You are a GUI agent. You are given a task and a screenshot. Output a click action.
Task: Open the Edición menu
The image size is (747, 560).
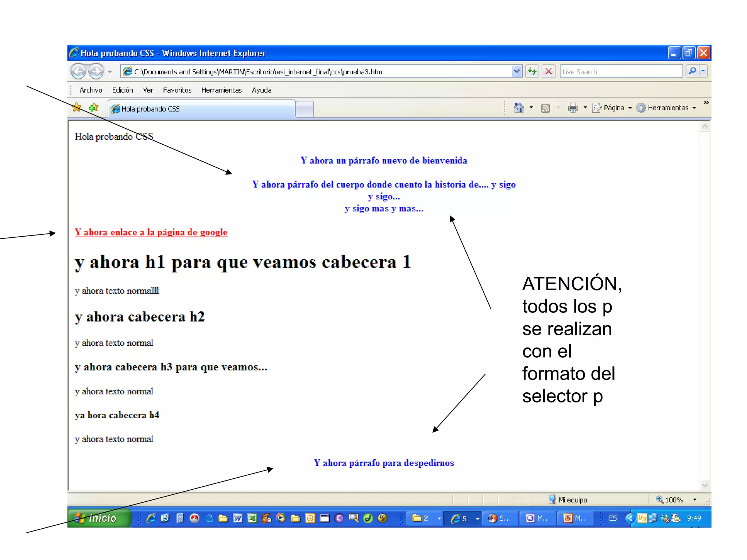[x=123, y=90]
